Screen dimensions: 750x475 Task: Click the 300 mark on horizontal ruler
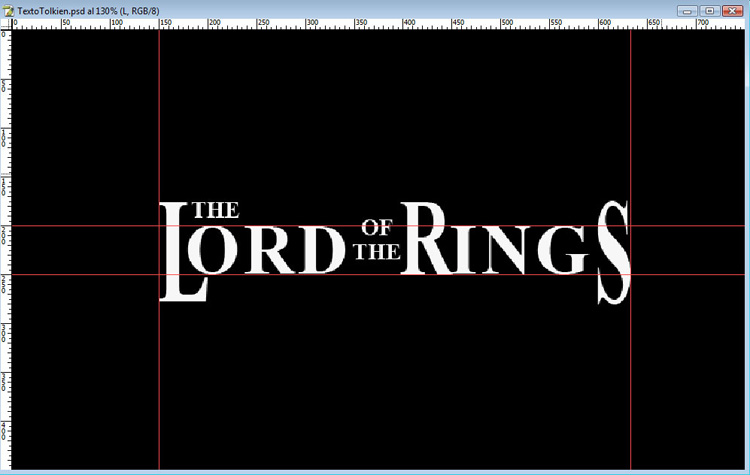[312, 22]
